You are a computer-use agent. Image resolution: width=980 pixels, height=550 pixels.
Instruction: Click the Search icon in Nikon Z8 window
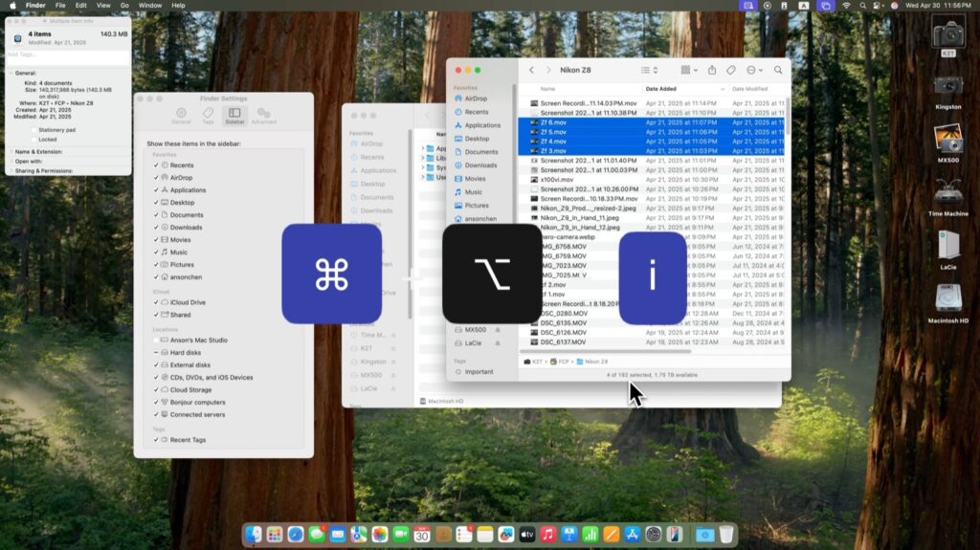click(778, 70)
